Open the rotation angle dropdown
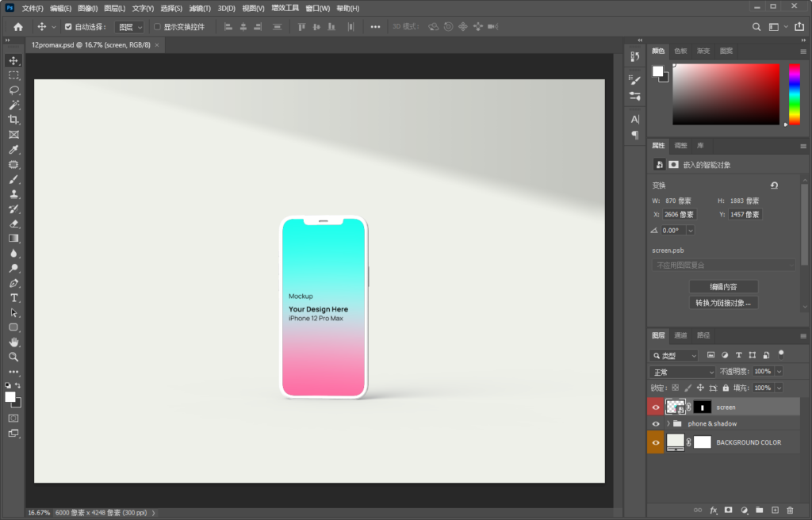The width and height of the screenshot is (812, 520). pyautogui.click(x=691, y=231)
